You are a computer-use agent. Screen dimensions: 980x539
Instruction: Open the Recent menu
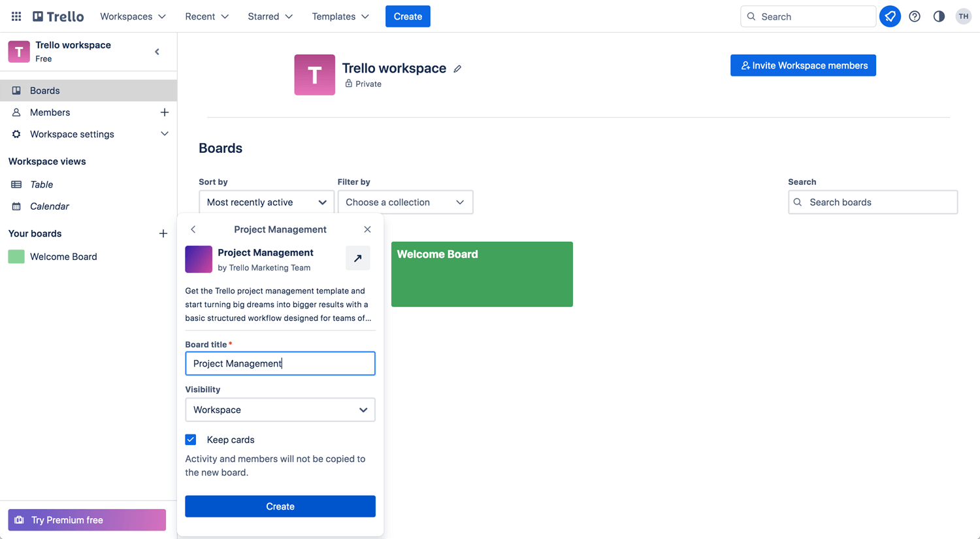tap(206, 16)
